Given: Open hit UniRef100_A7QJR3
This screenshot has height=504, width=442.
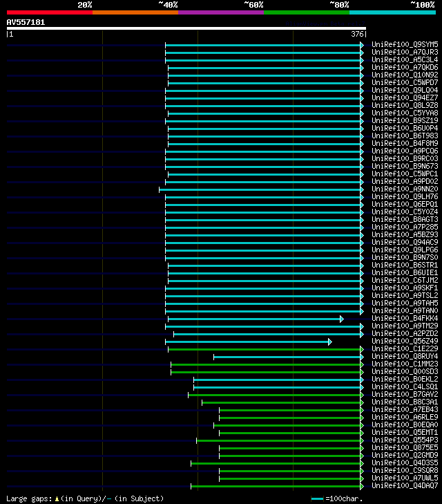Looking at the screenshot, I should pyautogui.click(x=405, y=52).
